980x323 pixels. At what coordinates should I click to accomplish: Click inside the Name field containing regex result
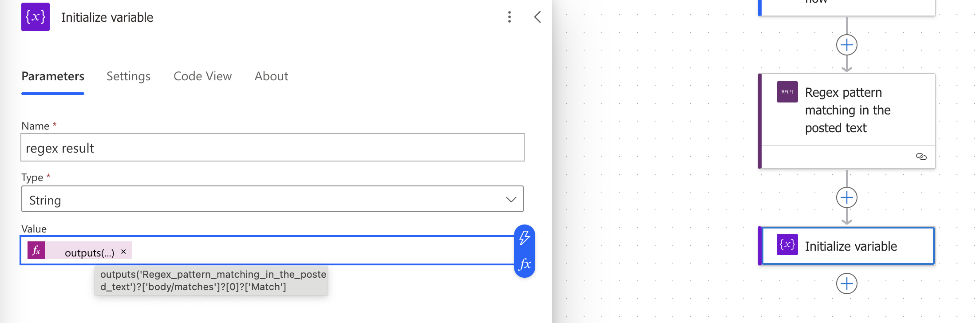[272, 147]
